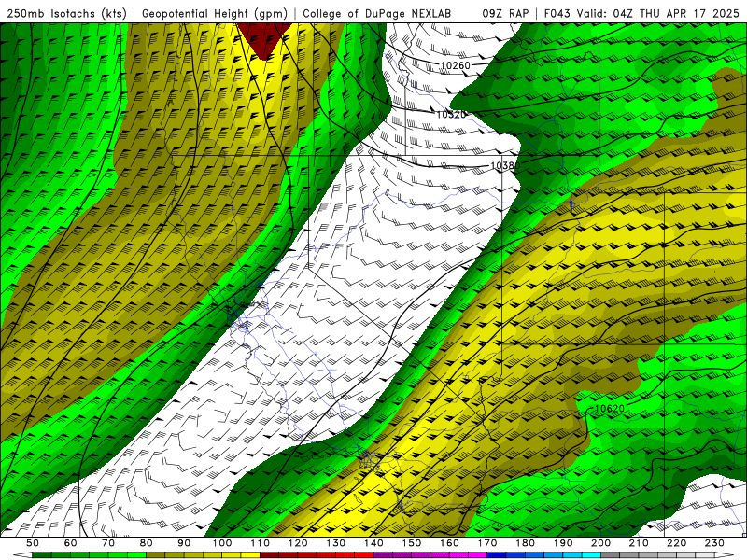This screenshot has width=747, height=560.
Task: Click the 90 value on the color scale
Action: pos(184,543)
